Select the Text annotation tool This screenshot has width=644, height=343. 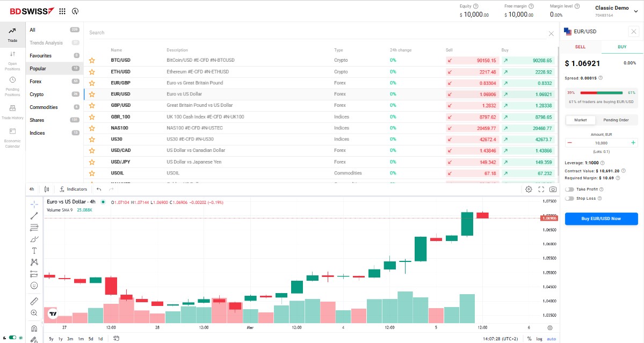34,251
